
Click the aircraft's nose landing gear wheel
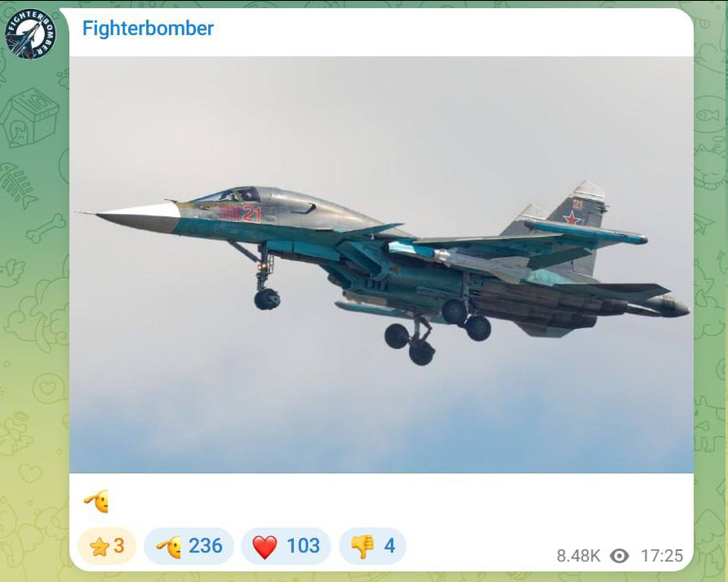pyautogui.click(x=267, y=299)
